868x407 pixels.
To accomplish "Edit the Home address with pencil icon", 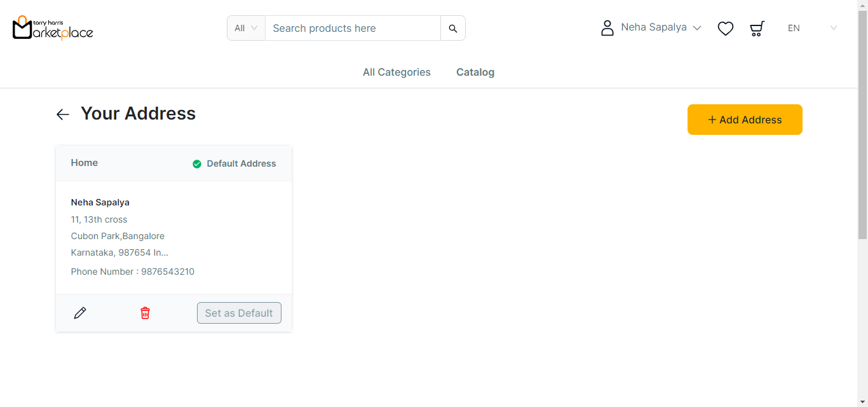I will 80,313.
